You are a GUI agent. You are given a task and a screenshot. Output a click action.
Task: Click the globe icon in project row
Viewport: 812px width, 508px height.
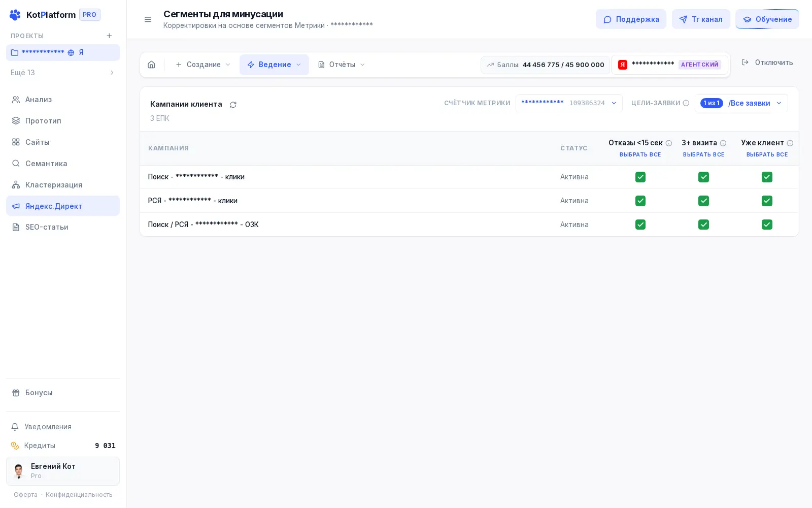tap(71, 52)
